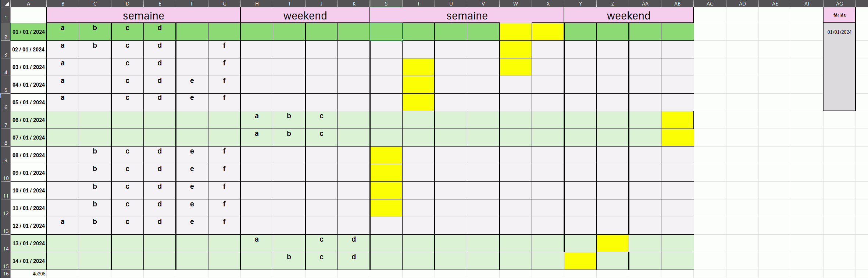Image resolution: width=868 pixels, height=278 pixels.
Task: Click column header AC
Action: coord(710,4)
